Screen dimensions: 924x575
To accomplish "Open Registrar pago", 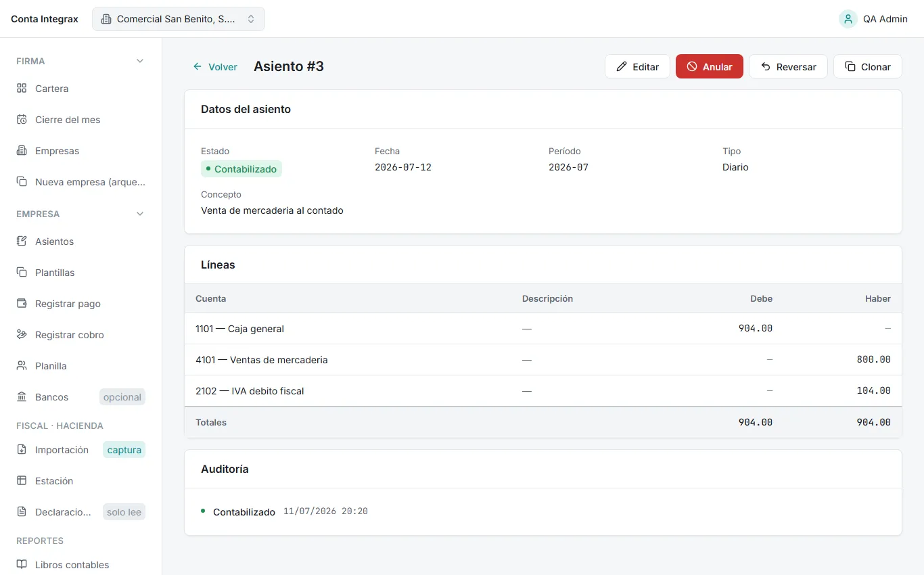I will pyautogui.click(x=81, y=304).
